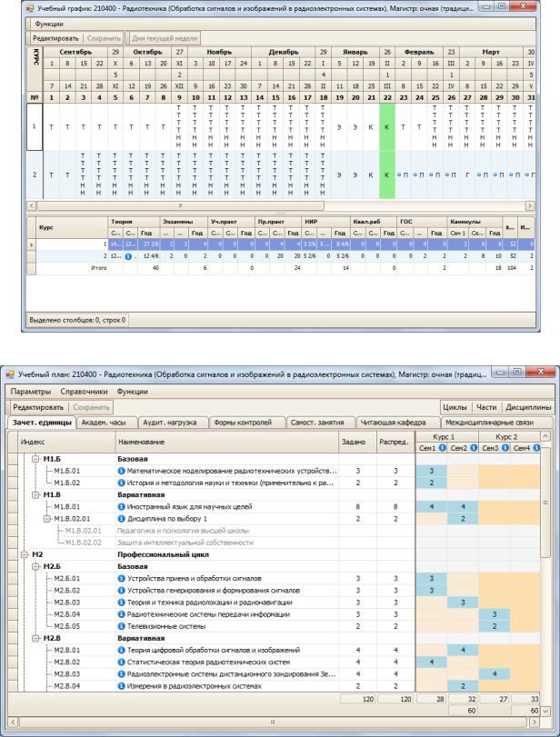Collapse the М2.Б Базовая tree node
Viewport: 560px width, 737px height.
(35, 566)
